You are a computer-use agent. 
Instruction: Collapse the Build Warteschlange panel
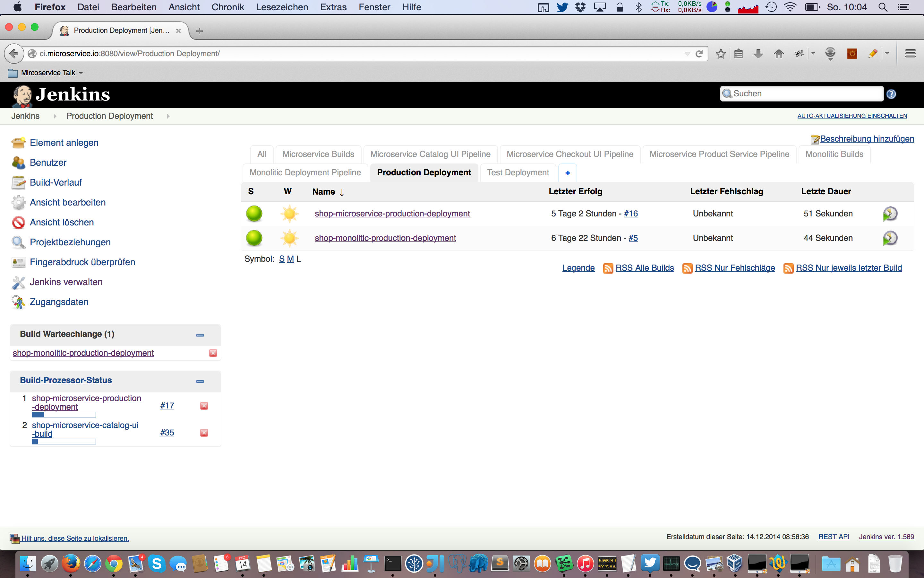[x=200, y=335]
